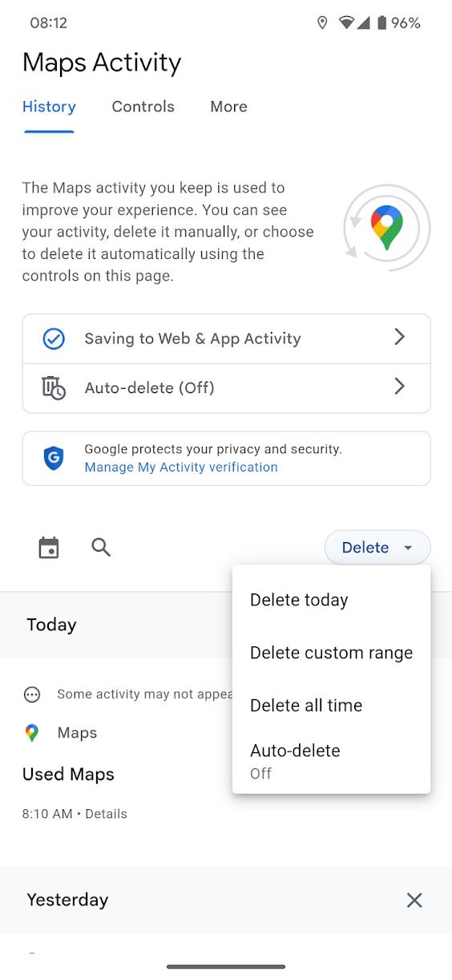Click the Google Maps pin illustration
The height and width of the screenshot is (980, 452).
pyautogui.click(x=387, y=228)
